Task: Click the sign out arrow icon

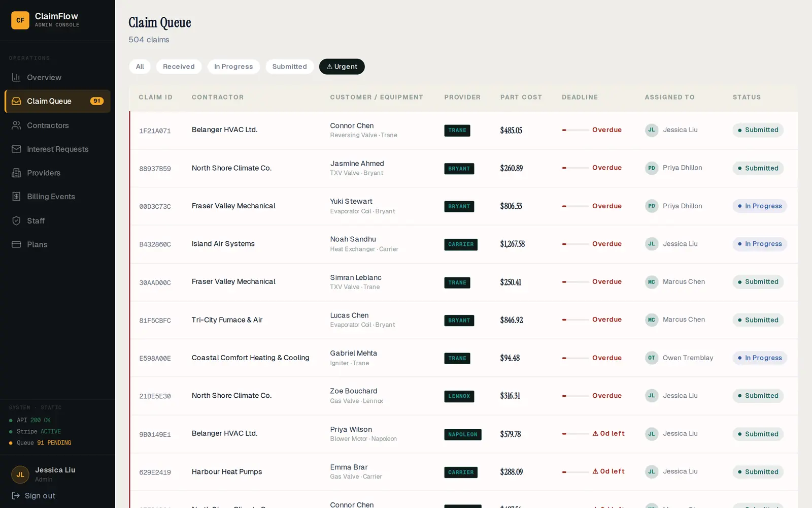Action: point(16,496)
